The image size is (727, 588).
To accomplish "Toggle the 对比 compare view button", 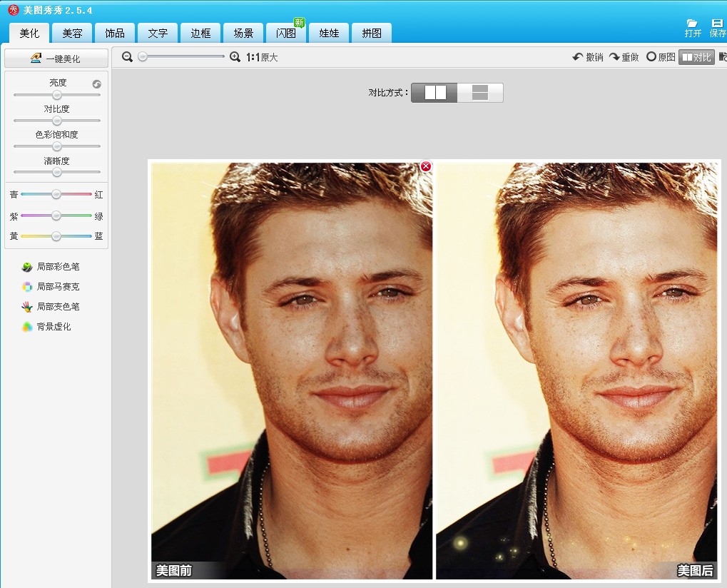I will coord(696,57).
